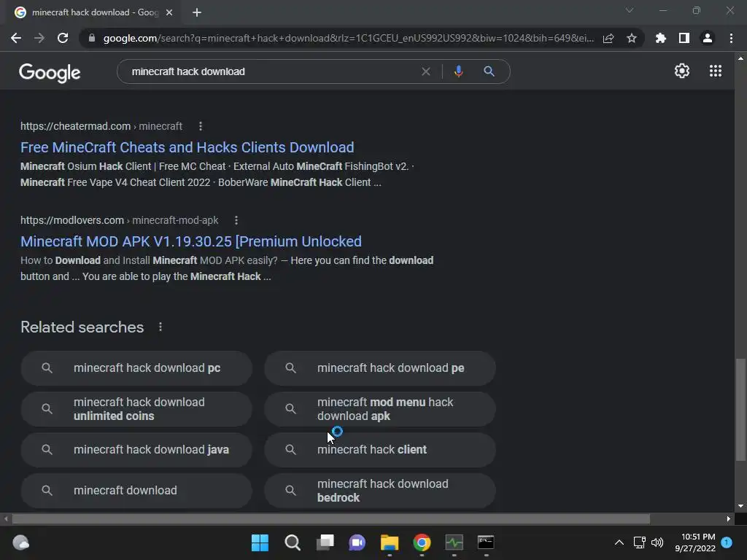Click the scroll down arrow
Screen dimensions: 747x560
pos(740,506)
